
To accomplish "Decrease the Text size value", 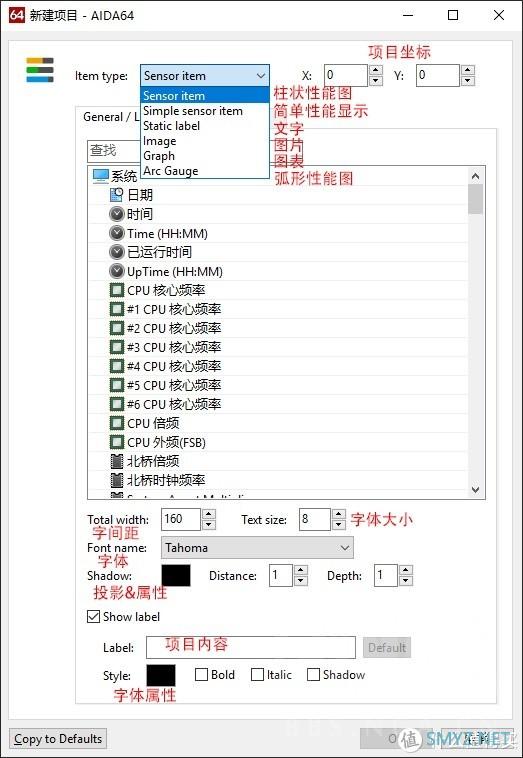I will point(339,525).
